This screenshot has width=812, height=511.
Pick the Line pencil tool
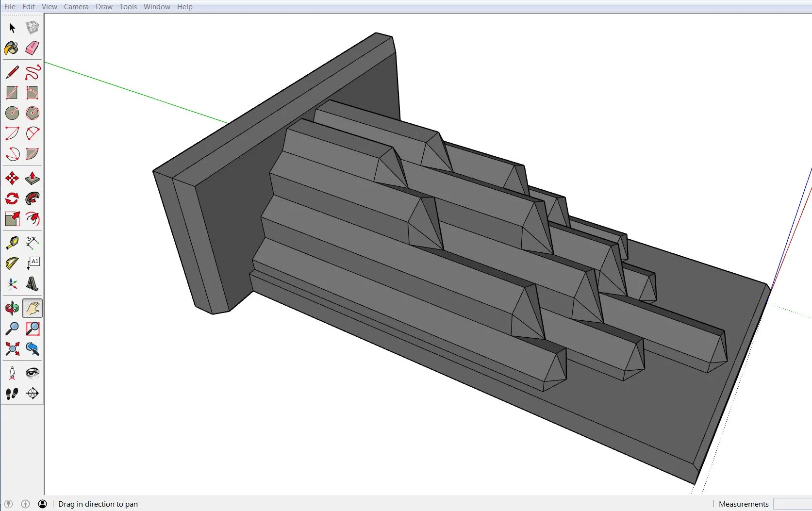[x=12, y=72]
